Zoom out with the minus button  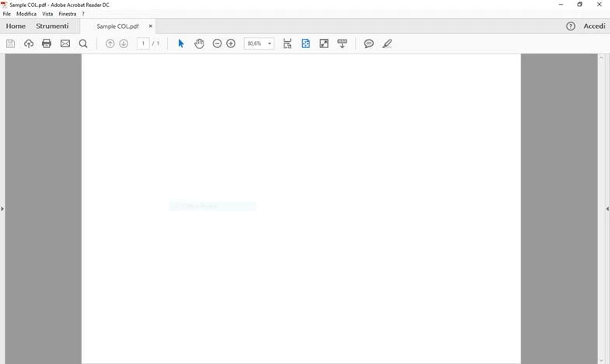click(x=217, y=43)
